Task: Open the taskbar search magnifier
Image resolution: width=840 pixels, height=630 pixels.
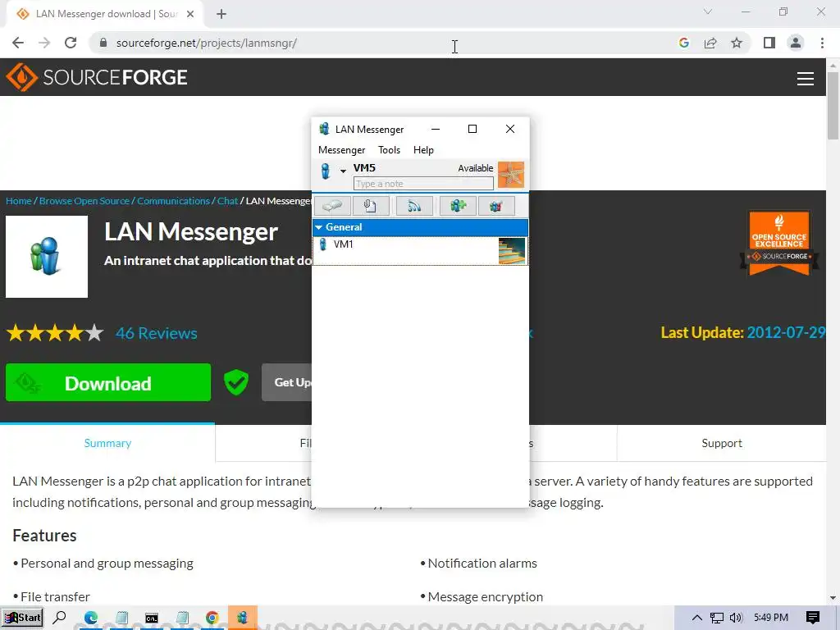Action: point(59,618)
